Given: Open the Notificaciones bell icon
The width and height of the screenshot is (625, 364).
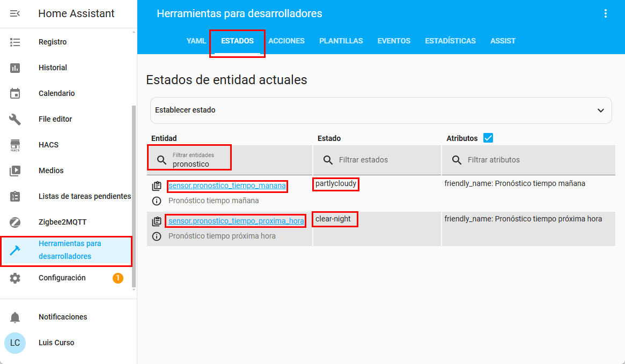Looking at the screenshot, I should 14,317.
